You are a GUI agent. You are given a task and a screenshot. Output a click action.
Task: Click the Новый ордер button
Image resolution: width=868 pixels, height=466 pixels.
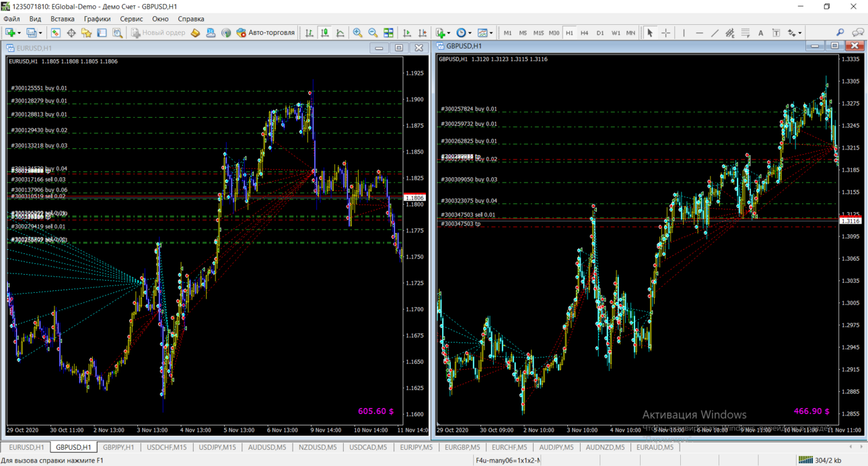point(158,32)
